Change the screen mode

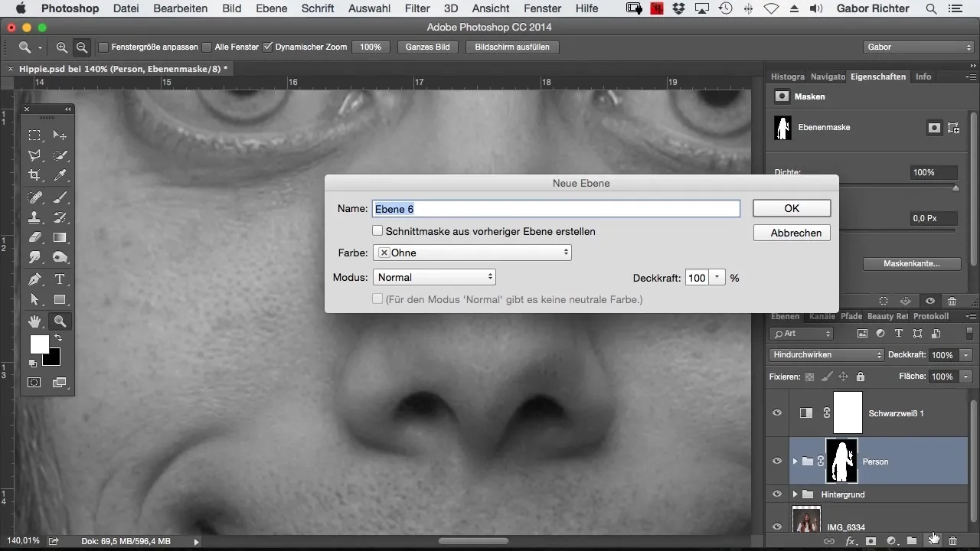[x=60, y=382]
